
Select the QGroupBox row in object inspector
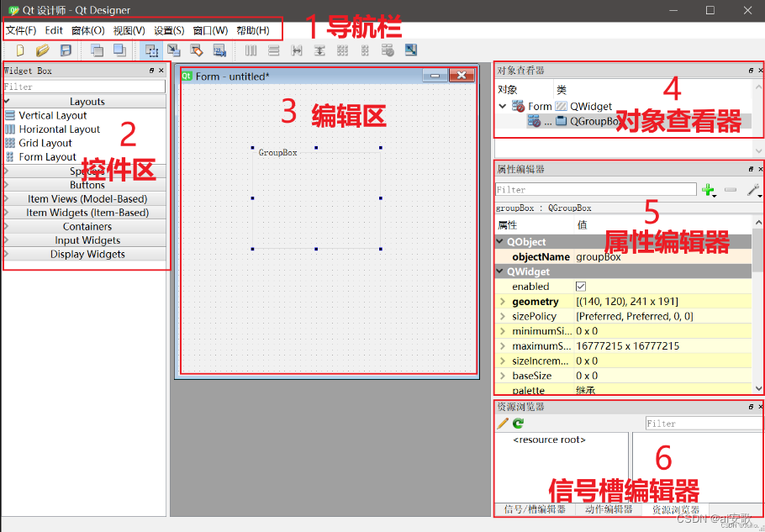625,121
